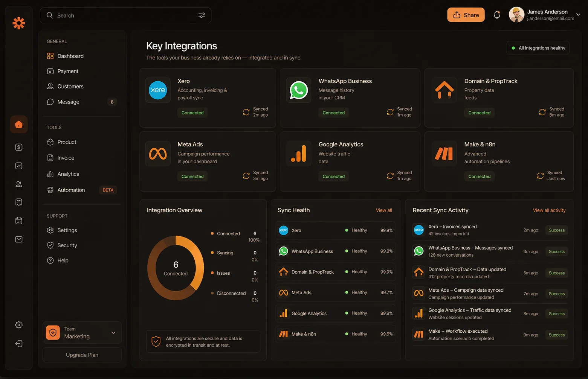Click the sync icon on WhatsApp Business card
This screenshot has height=379, width=588.
pyautogui.click(x=390, y=112)
